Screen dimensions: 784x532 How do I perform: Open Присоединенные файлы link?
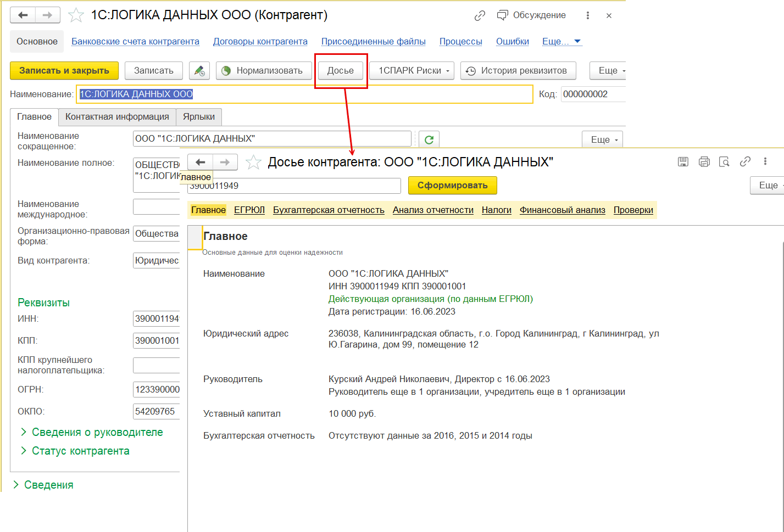(374, 41)
